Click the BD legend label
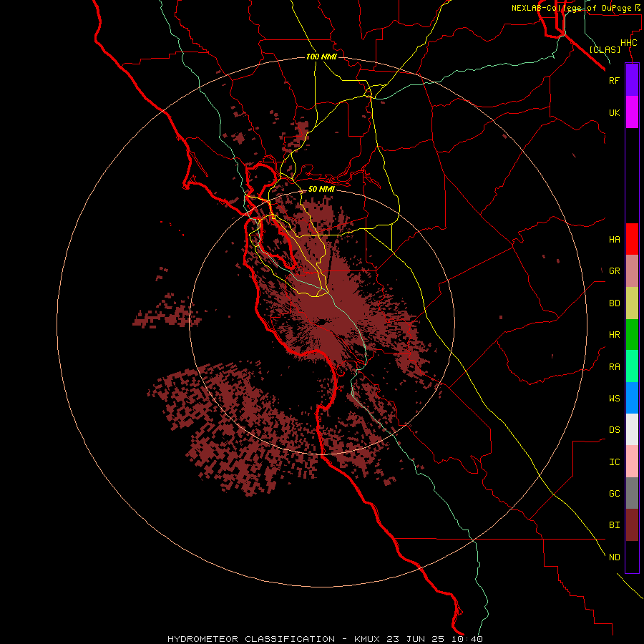 tap(614, 303)
